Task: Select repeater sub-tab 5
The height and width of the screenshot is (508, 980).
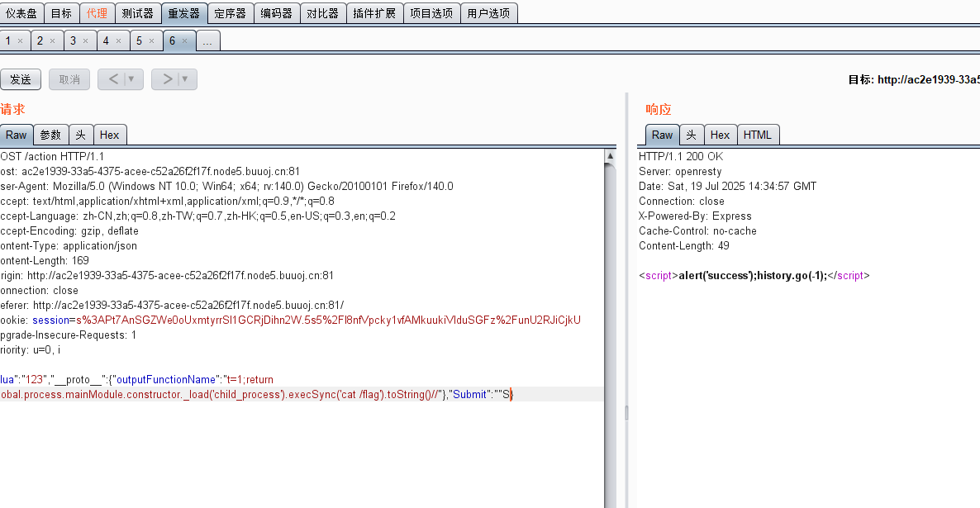Action: [x=140, y=40]
